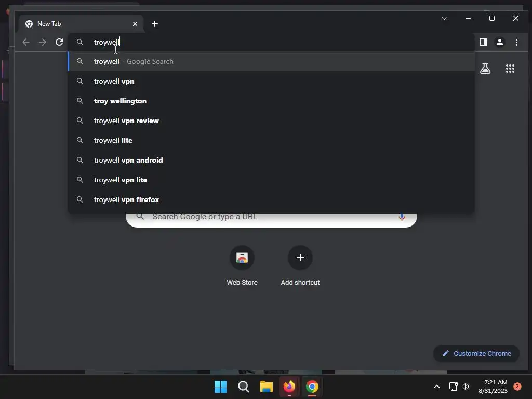Close the New Tab tab
This screenshot has width=532, height=399.
[135, 24]
